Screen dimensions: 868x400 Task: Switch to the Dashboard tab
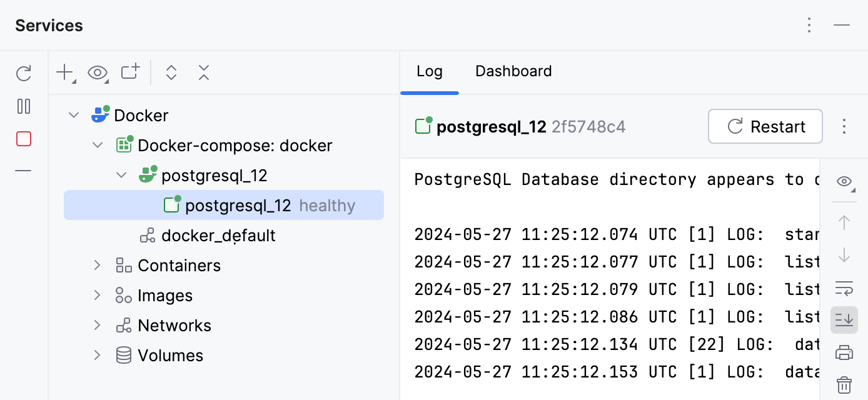pyautogui.click(x=513, y=71)
